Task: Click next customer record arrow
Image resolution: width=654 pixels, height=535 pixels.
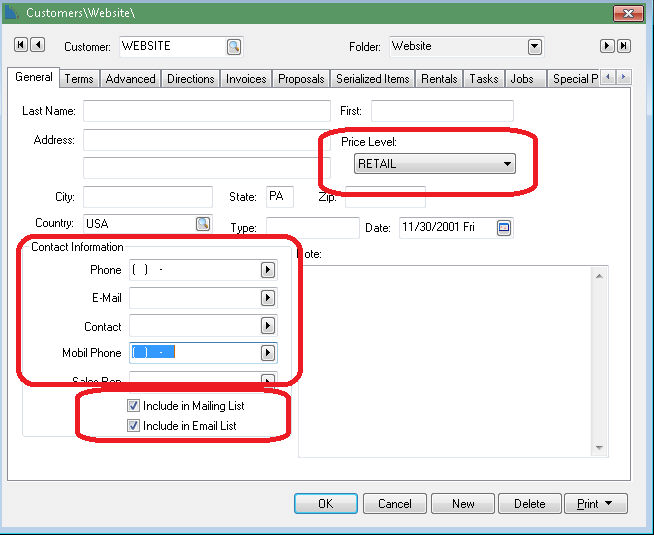Action: [x=606, y=46]
